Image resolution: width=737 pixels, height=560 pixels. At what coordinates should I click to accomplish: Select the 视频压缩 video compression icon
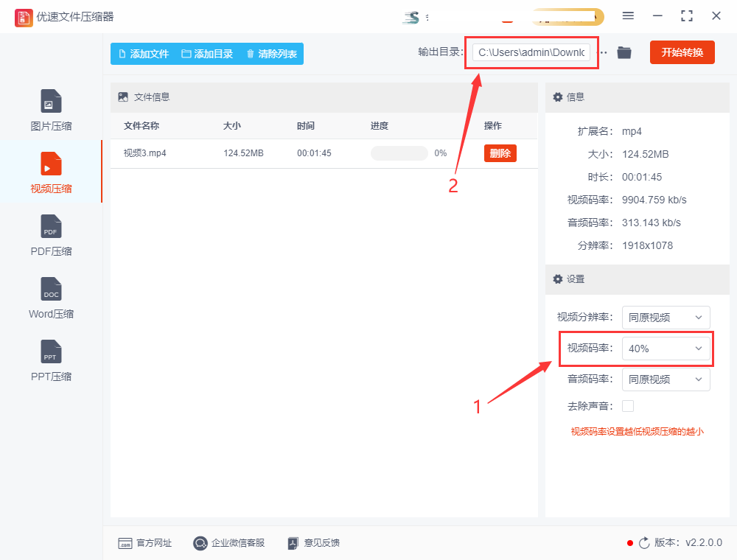tap(51, 164)
